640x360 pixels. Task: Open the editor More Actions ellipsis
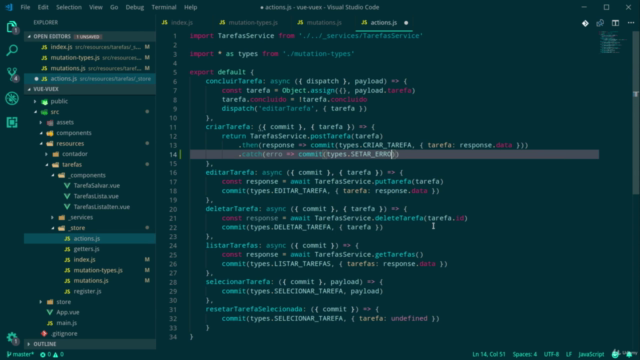click(631, 23)
